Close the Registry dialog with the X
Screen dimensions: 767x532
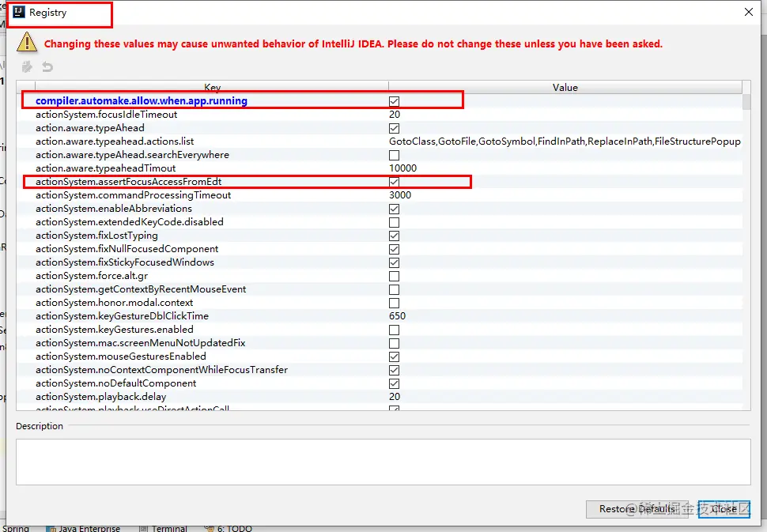(x=748, y=12)
